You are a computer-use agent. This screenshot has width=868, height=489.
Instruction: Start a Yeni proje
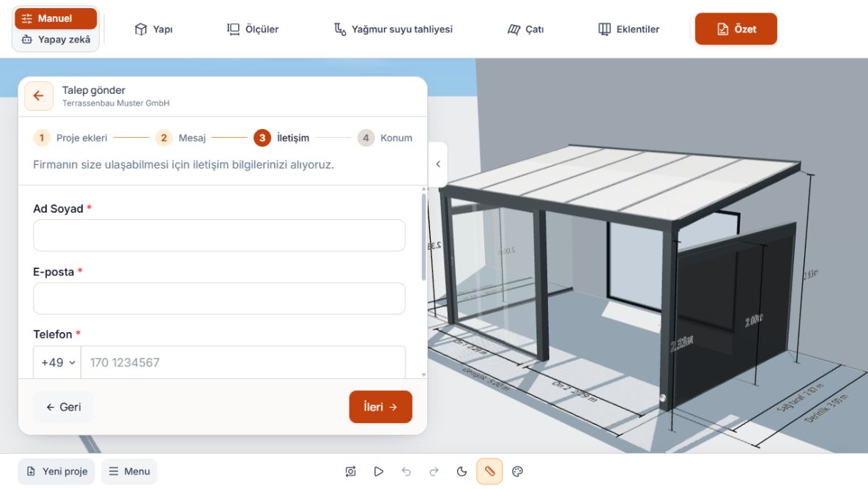tap(56, 471)
